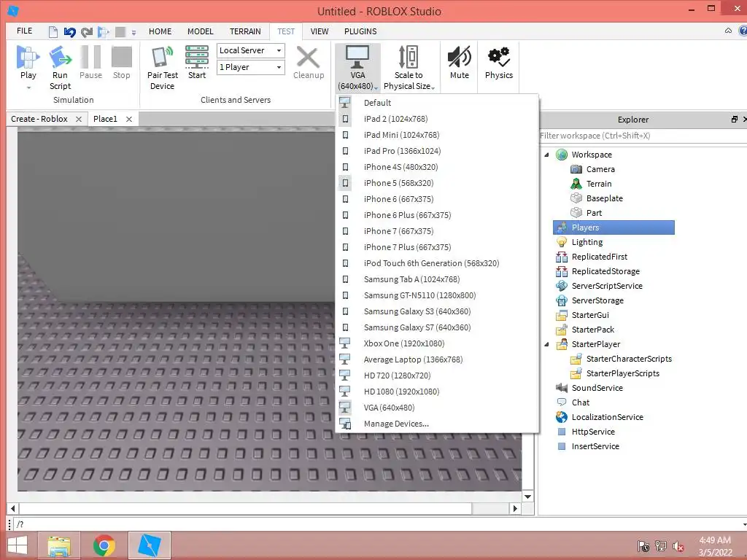The height and width of the screenshot is (560, 747).
Task: Switch to the HOME ribbon tab
Action: tap(160, 31)
